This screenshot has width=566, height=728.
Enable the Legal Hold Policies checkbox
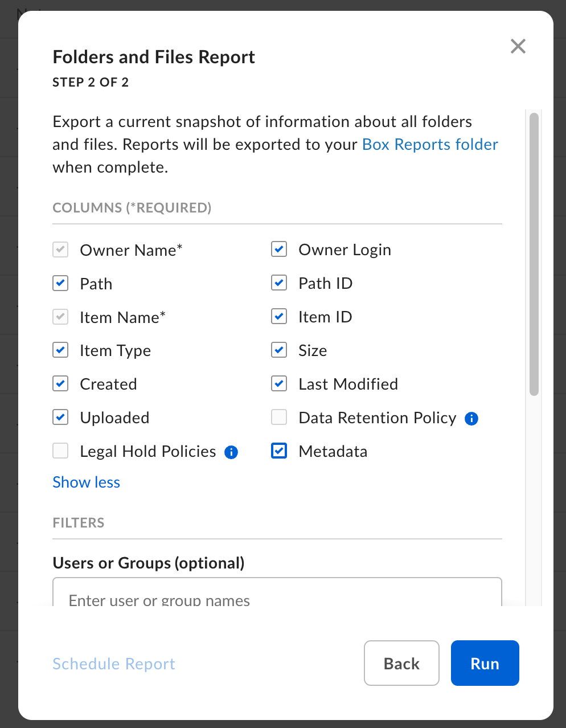click(60, 451)
